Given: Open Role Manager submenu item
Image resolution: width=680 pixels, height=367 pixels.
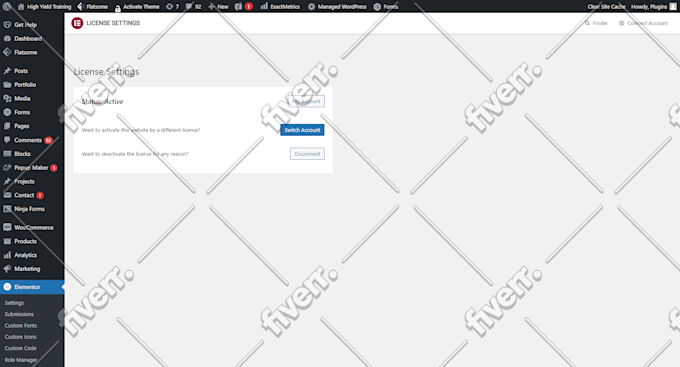Looking at the screenshot, I should pyautogui.click(x=21, y=360).
